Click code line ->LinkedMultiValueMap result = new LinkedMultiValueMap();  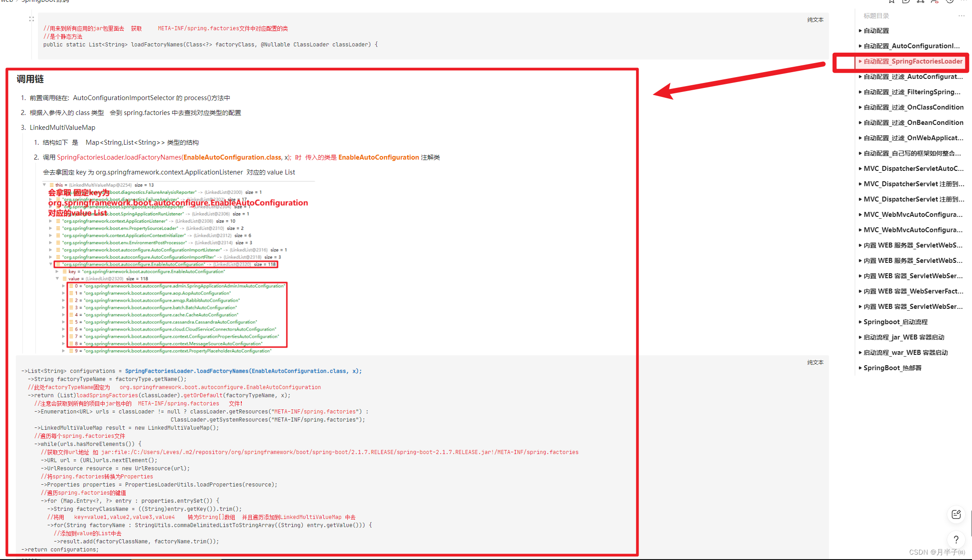(126, 428)
